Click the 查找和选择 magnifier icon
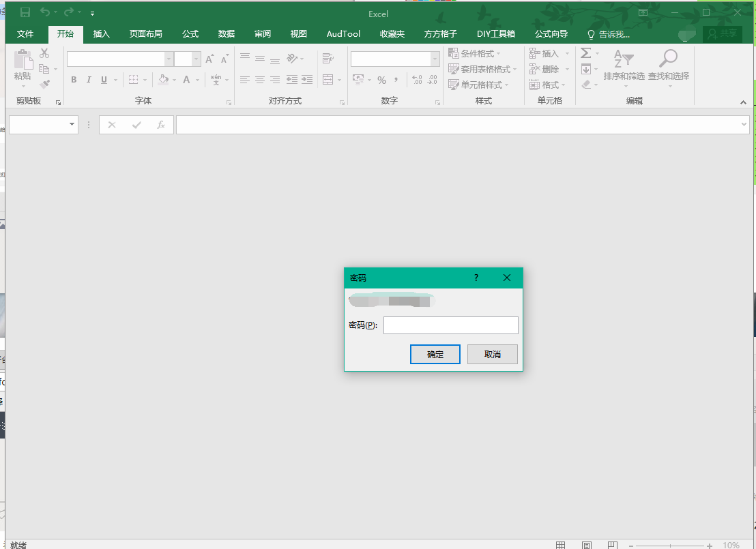Screen dimensions: 756x549 [x=668, y=59]
